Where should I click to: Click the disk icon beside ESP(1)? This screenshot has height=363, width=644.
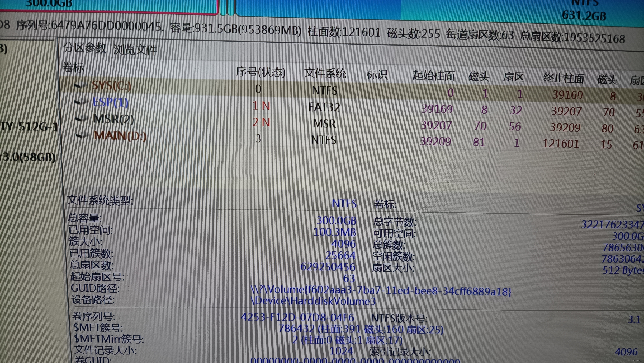(x=81, y=102)
